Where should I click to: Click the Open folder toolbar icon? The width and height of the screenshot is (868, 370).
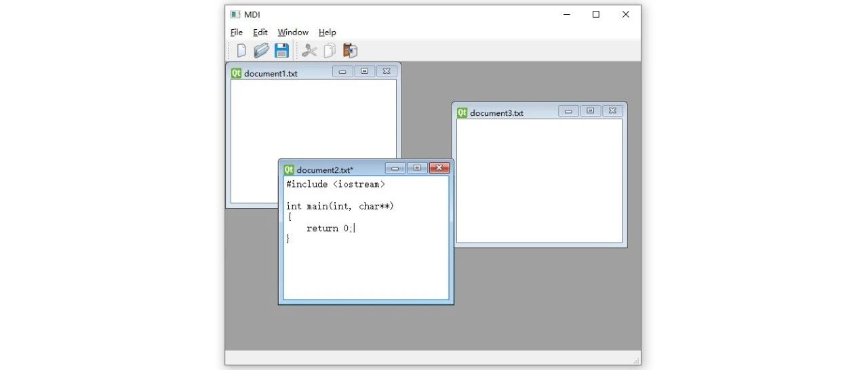(261, 50)
